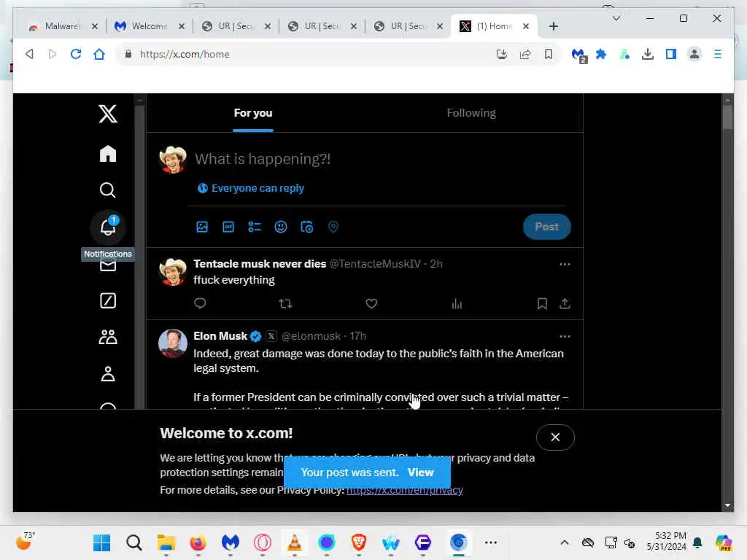
Task: Launch VLC from taskbar
Action: click(295, 542)
